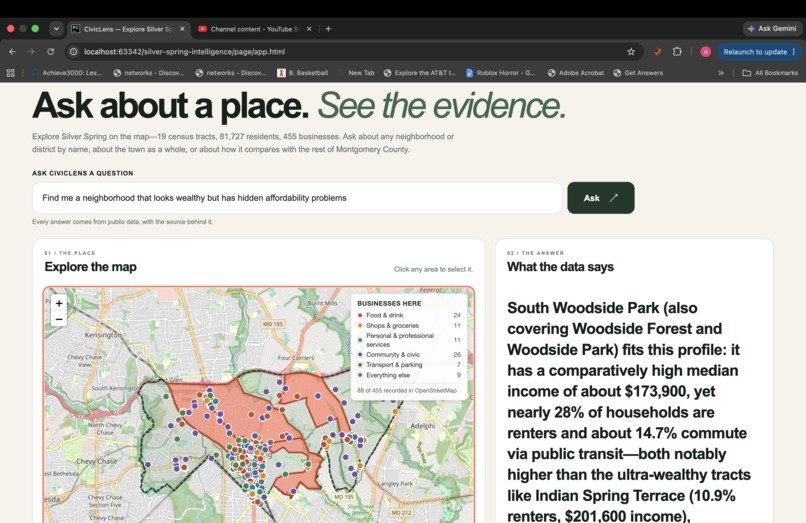Zoom in on the map
The image size is (806, 523).
(59, 303)
